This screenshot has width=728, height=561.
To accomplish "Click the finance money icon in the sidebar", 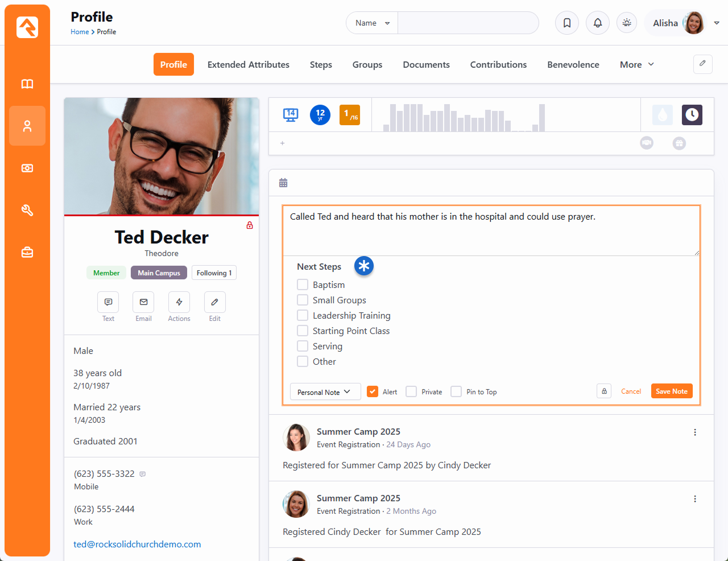I will [x=27, y=168].
